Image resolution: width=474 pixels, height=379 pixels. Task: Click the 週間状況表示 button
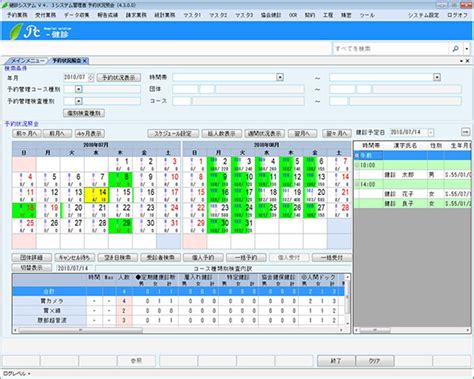coord(264,133)
